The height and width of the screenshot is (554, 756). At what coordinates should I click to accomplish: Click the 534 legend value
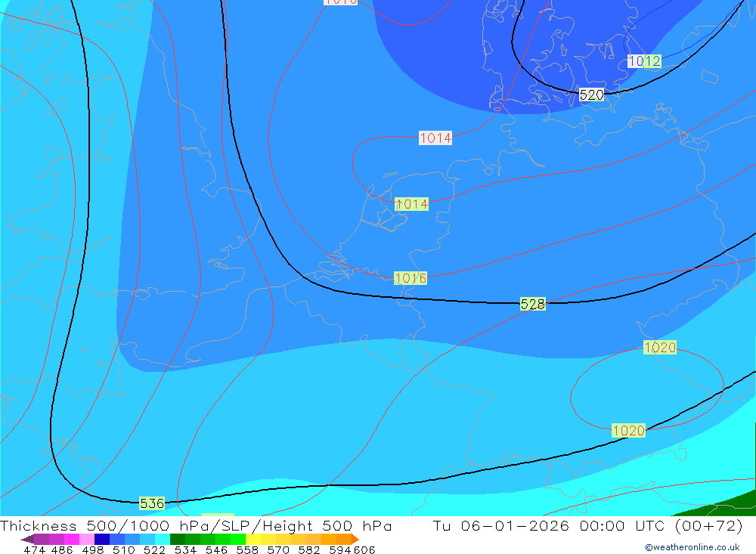(186, 550)
